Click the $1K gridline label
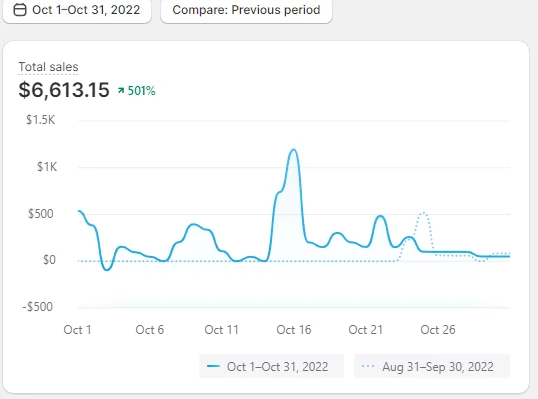 click(x=47, y=167)
